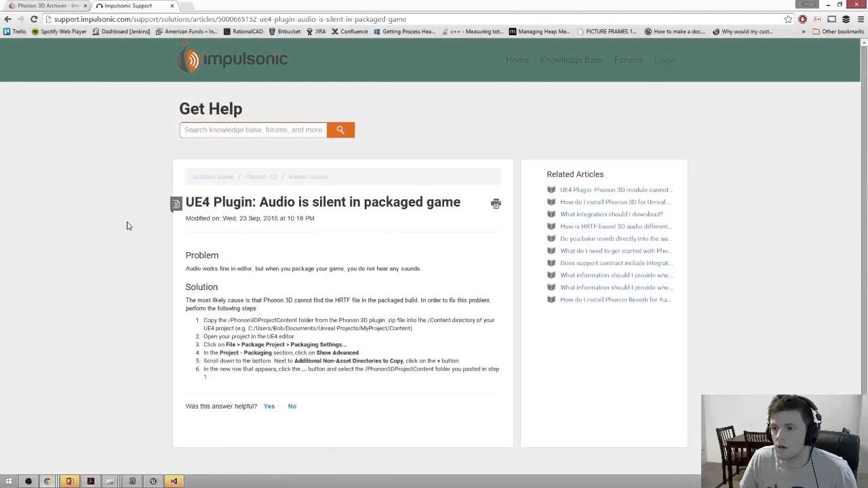Image resolution: width=868 pixels, height=488 pixels.
Task: Open PICTURE FRAMES bookmark
Action: (607, 31)
